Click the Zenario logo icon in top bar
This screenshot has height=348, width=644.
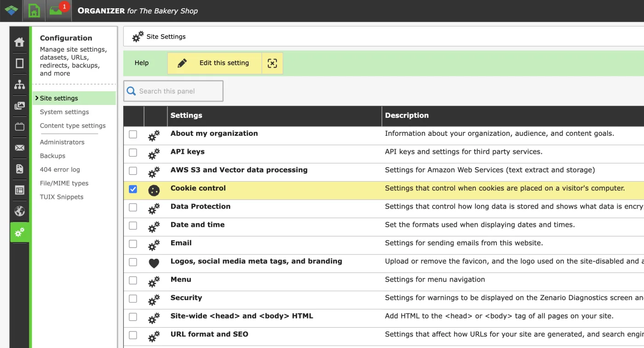tap(11, 11)
